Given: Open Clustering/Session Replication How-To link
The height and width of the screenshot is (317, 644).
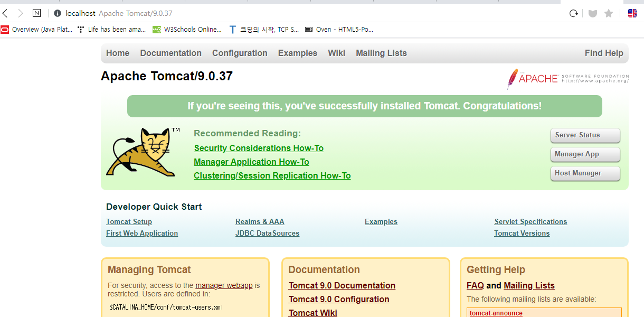Looking at the screenshot, I should [272, 175].
